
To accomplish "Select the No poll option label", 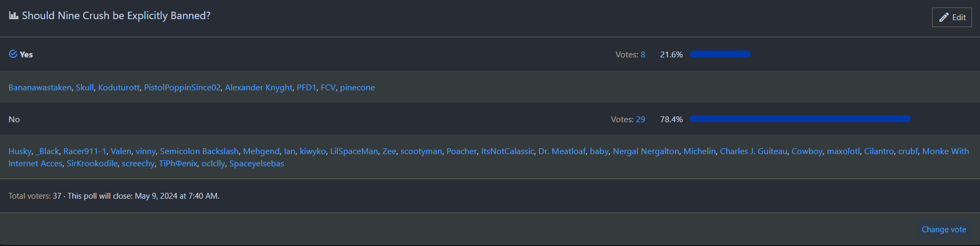I will [14, 120].
